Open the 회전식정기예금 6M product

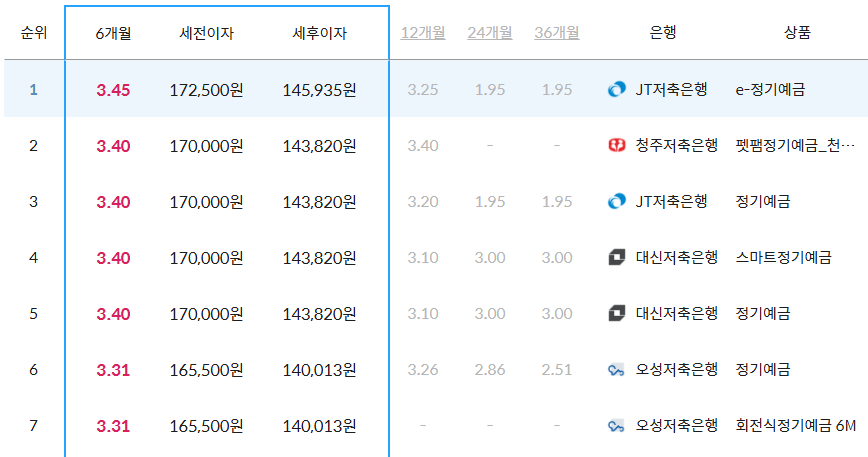pyautogui.click(x=795, y=425)
